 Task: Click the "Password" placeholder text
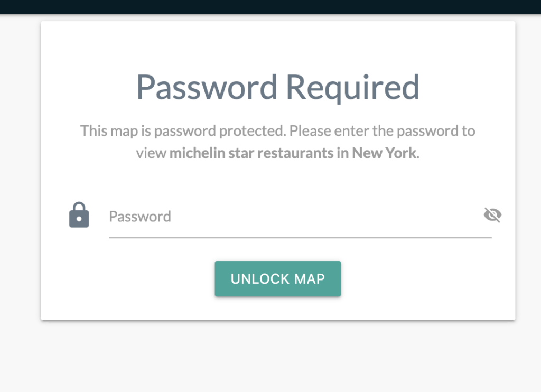pos(140,217)
